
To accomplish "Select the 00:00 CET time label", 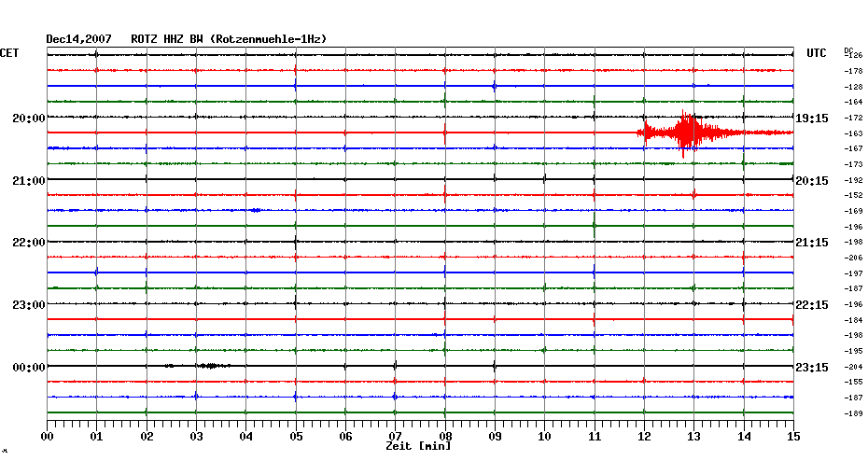I will point(29,368).
